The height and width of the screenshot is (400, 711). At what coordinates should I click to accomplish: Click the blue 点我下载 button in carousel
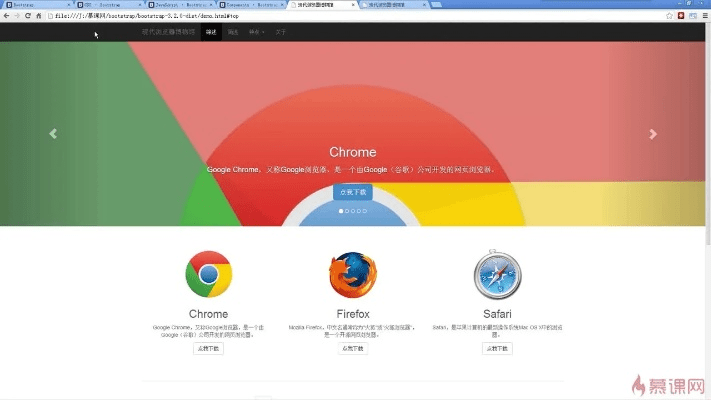(352, 192)
